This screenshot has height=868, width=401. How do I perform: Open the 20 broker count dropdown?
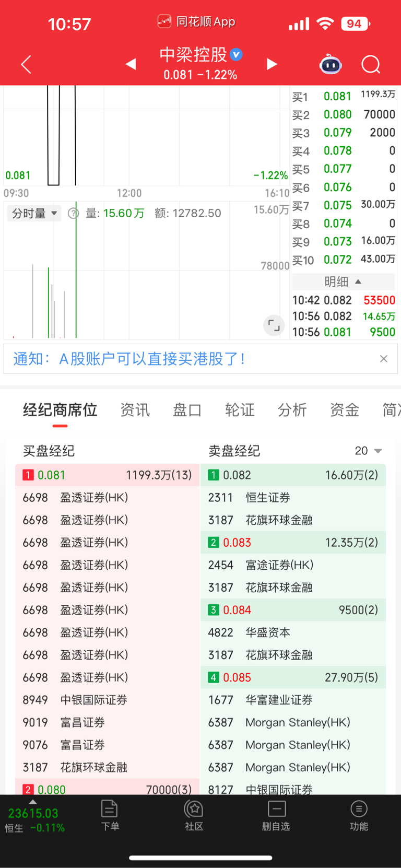click(x=368, y=451)
